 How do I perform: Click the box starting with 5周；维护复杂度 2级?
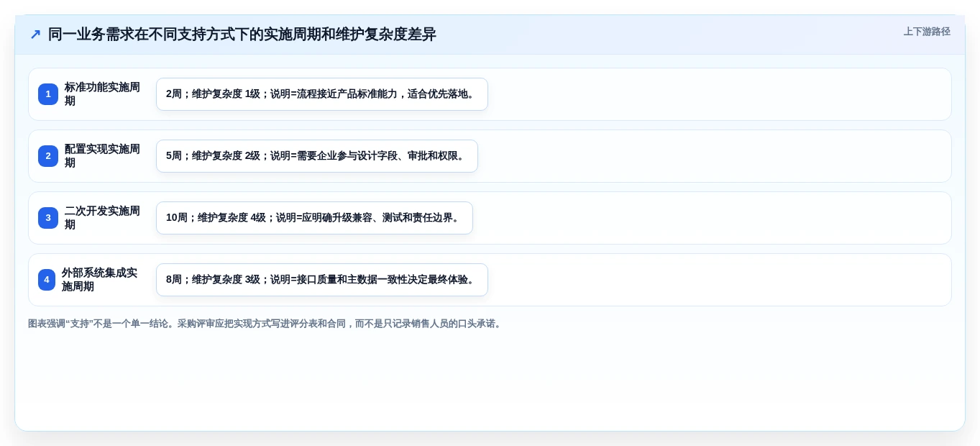[x=317, y=156]
